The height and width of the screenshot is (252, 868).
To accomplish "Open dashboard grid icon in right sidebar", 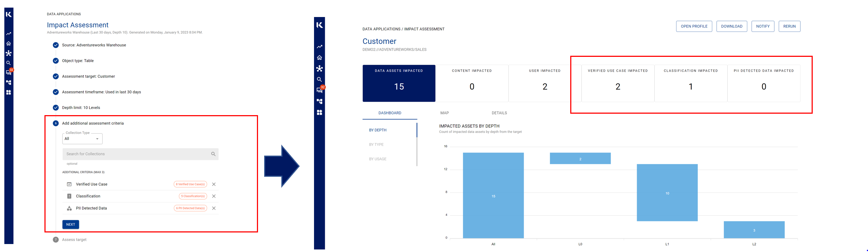I will [x=319, y=113].
